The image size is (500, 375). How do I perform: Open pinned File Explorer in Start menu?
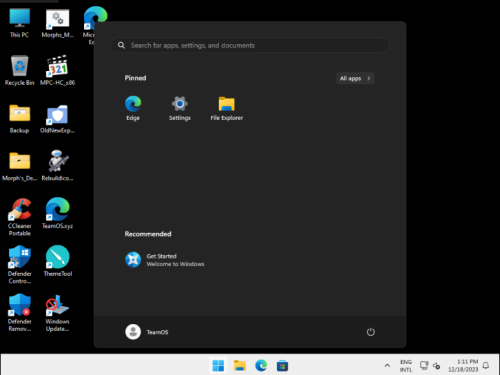point(227,108)
